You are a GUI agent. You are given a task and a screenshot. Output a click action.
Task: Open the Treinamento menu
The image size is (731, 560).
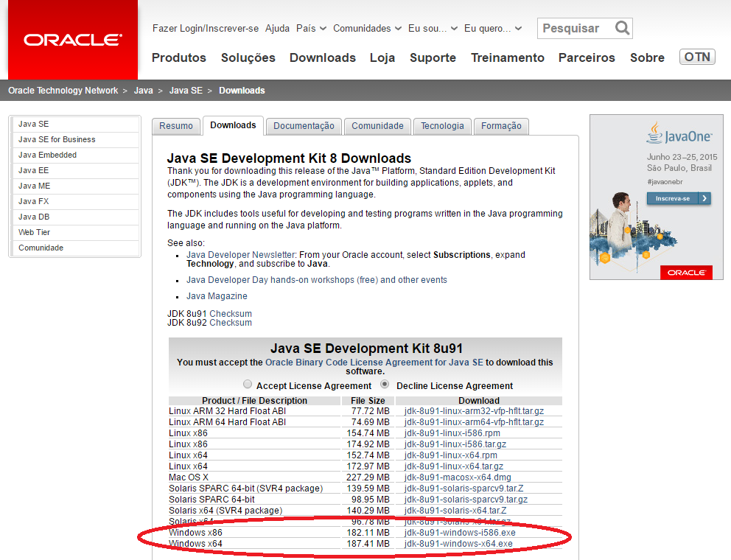click(508, 57)
